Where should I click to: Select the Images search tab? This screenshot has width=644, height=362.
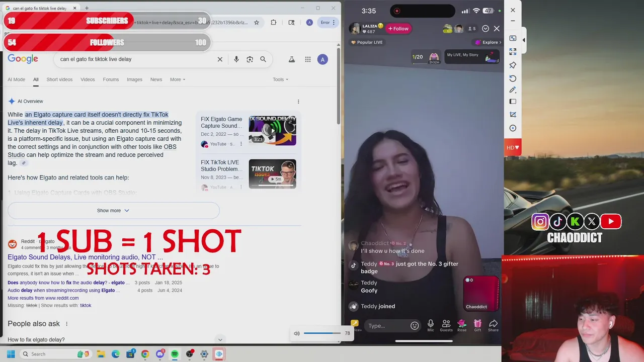pyautogui.click(x=134, y=79)
